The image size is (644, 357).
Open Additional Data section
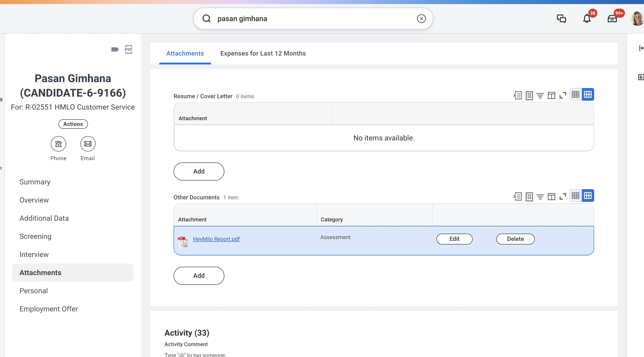click(44, 218)
